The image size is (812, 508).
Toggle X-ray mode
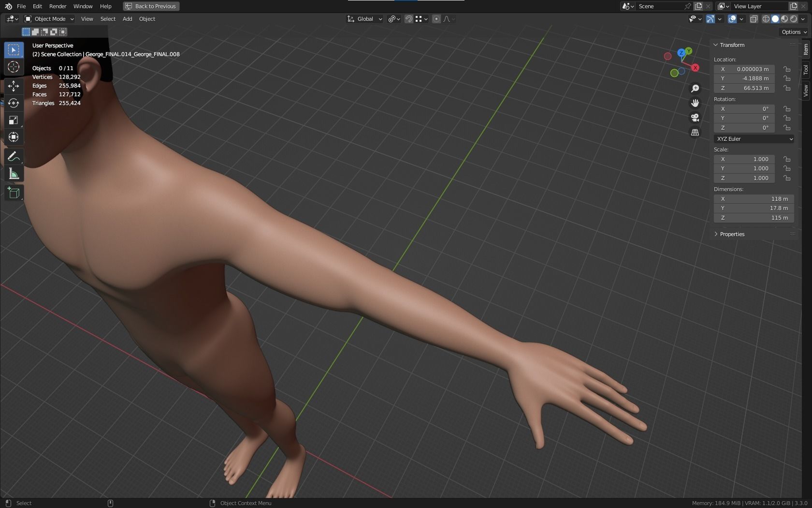click(754, 19)
